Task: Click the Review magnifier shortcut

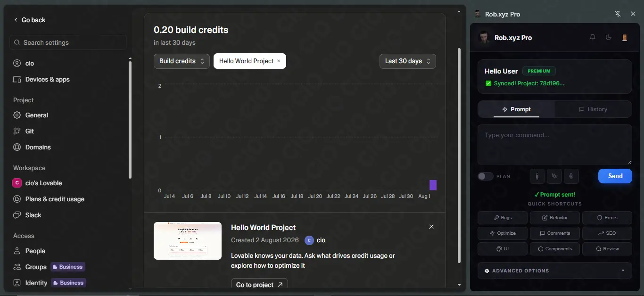Action: (x=607, y=249)
